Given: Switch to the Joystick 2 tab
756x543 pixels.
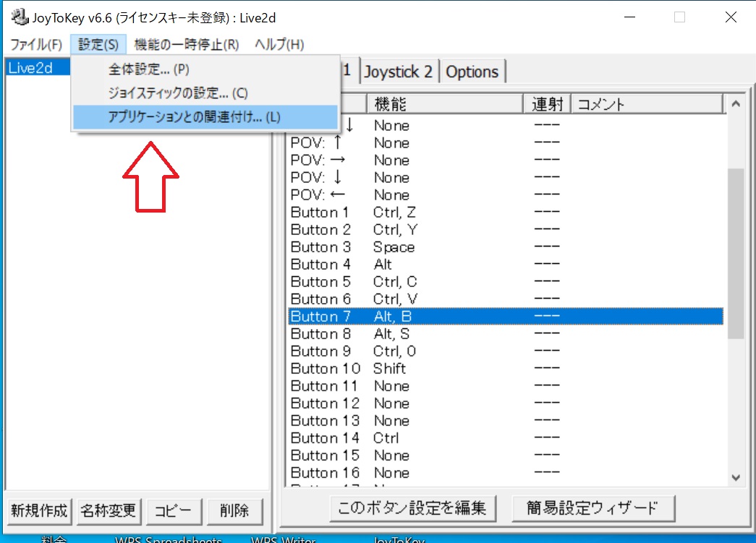Looking at the screenshot, I should click(x=397, y=71).
